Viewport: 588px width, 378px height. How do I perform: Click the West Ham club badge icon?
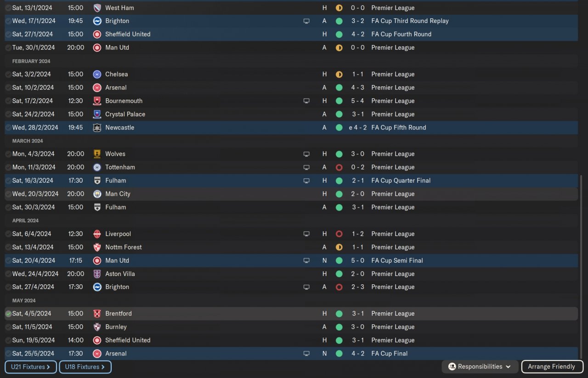[x=97, y=8]
